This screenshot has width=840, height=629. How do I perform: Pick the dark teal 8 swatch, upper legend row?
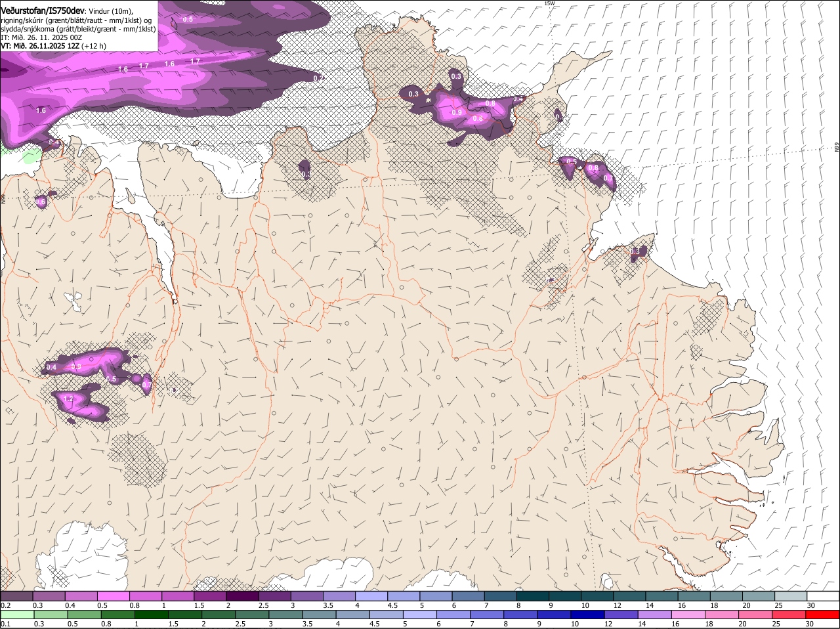(532, 596)
